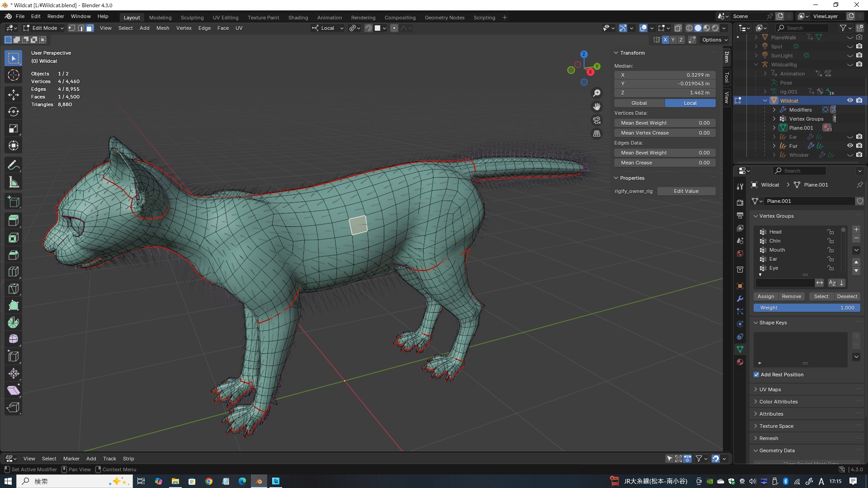Click the Weight slider
868x488 pixels.
807,308
